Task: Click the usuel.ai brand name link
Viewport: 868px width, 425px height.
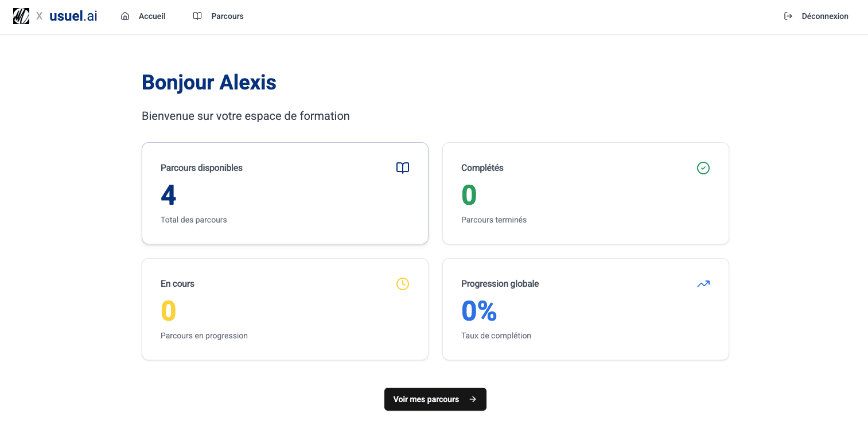Action: (x=73, y=15)
